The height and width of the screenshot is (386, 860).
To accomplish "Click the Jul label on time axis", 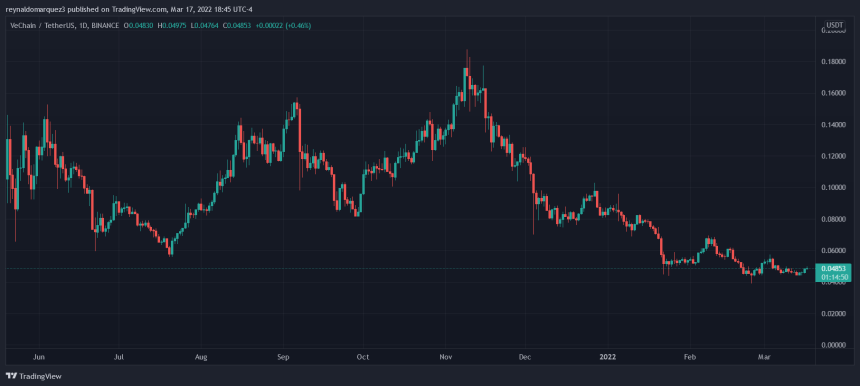I will (119, 357).
